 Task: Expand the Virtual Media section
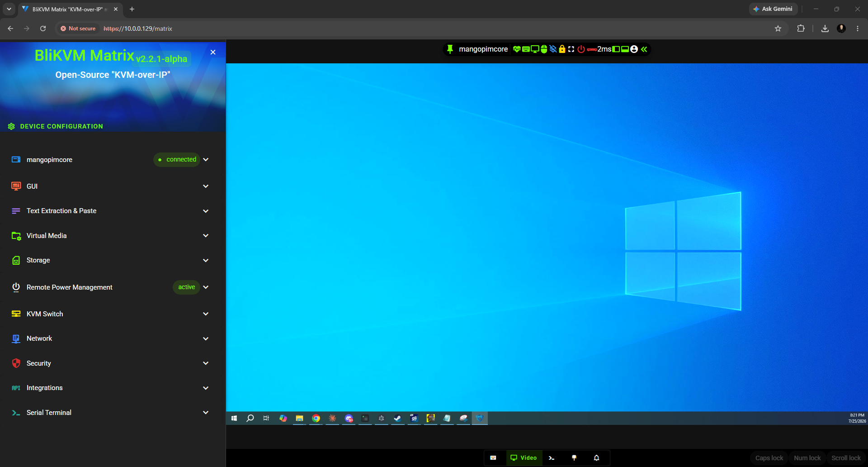click(x=206, y=235)
